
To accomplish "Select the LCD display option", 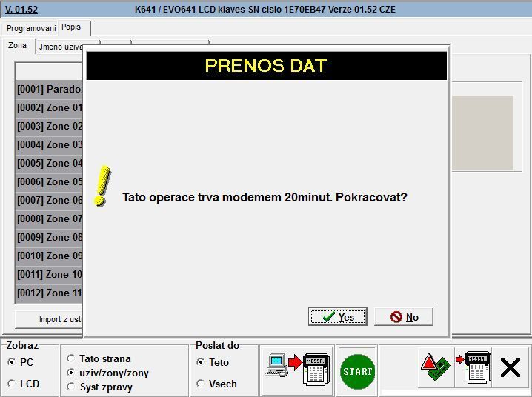I will (x=12, y=384).
